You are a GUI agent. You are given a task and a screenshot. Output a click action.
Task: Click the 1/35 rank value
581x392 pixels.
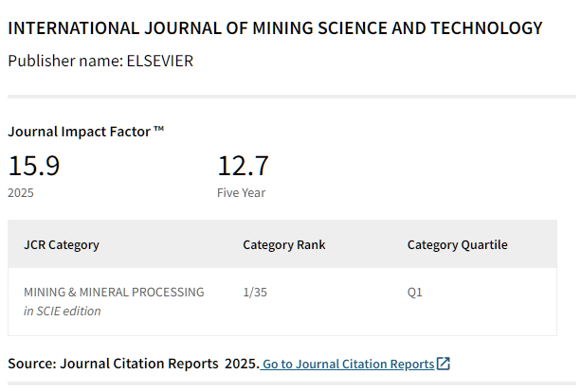[255, 293]
